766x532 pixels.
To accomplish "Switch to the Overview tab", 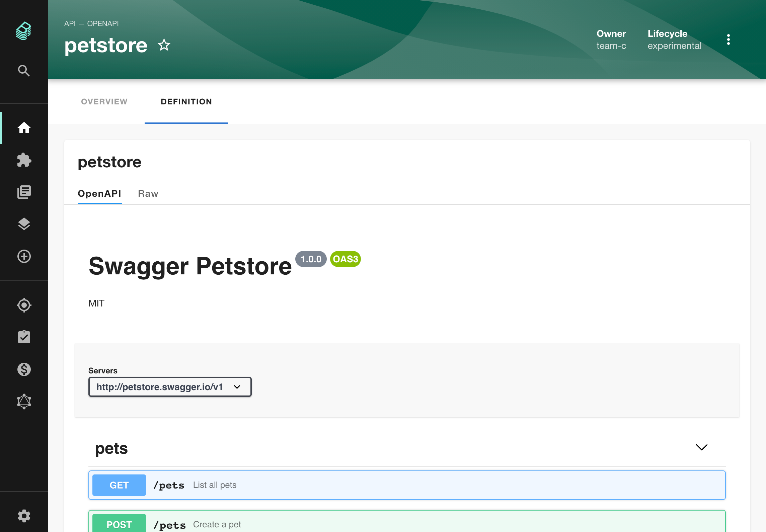I will tap(104, 102).
